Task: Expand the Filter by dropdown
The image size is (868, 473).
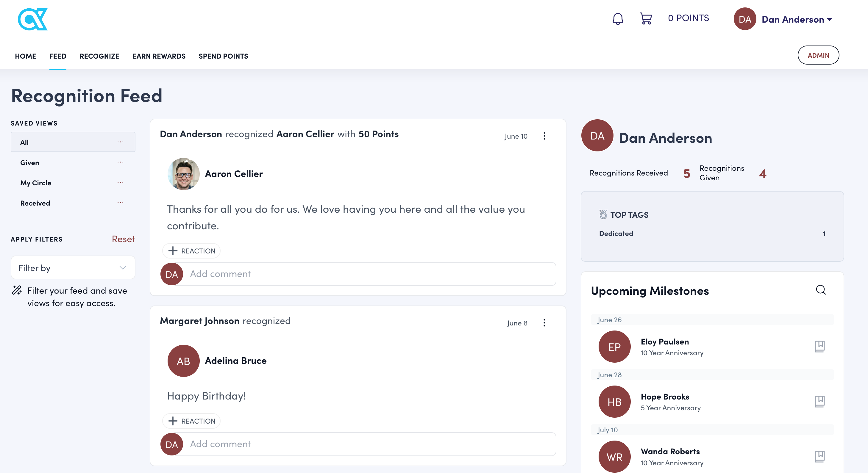Action: click(73, 268)
